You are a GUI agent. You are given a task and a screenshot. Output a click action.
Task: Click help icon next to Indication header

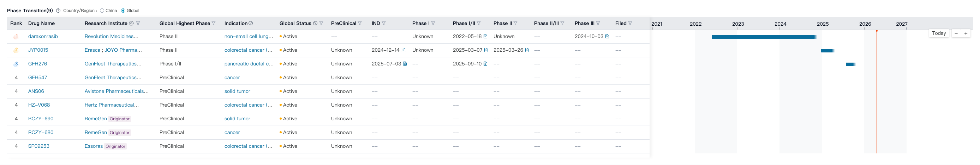[251, 24]
